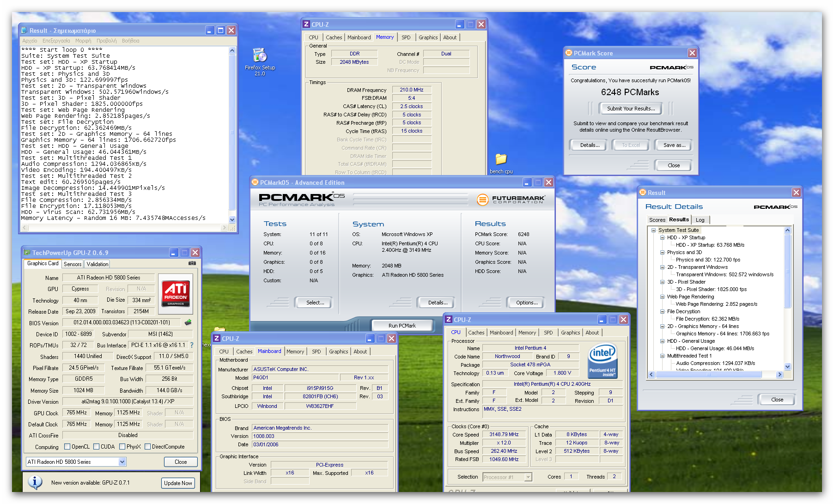This screenshot has height=504, width=834.
Task: Click the Futuremark Corporation logo
Action: (x=511, y=200)
